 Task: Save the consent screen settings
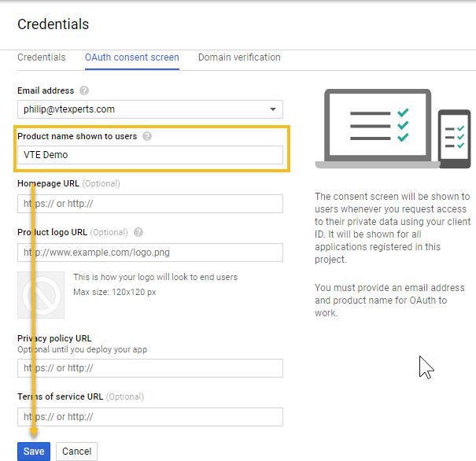[34, 452]
